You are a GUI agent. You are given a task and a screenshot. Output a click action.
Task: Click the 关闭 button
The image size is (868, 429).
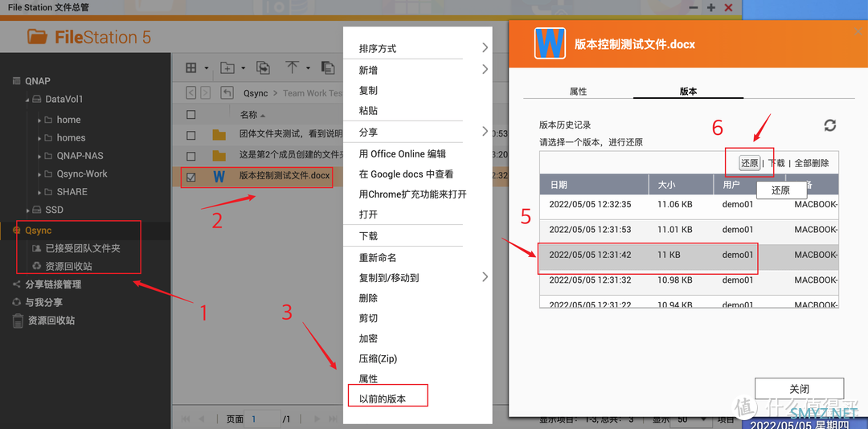click(799, 389)
